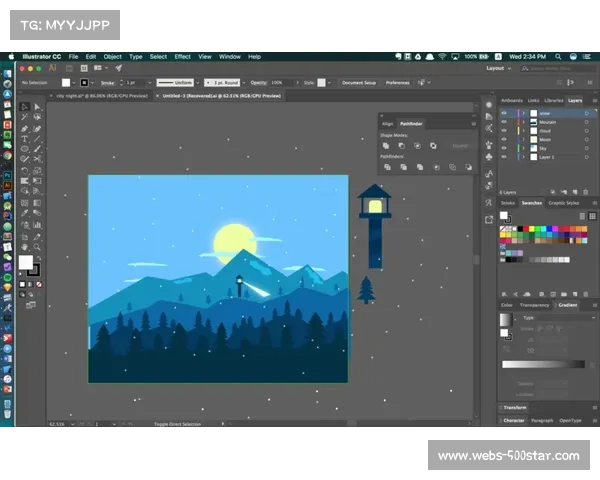
Task: Choose the Magic Wand tool
Action: [x=25, y=117]
